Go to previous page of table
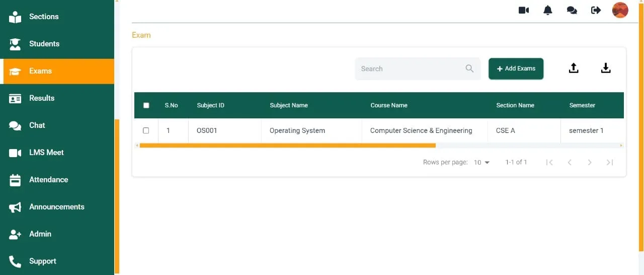The image size is (644, 275). (570, 162)
